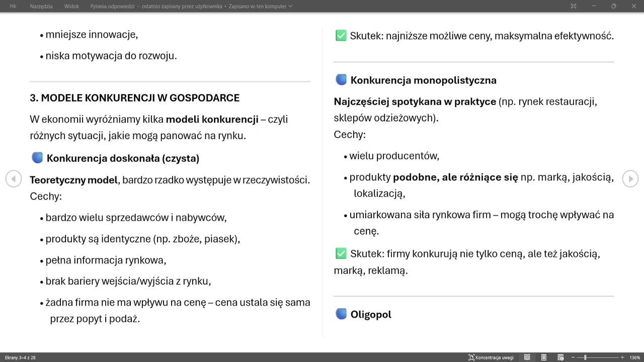
Task: Click the 136% zoom level button
Action: click(634, 357)
